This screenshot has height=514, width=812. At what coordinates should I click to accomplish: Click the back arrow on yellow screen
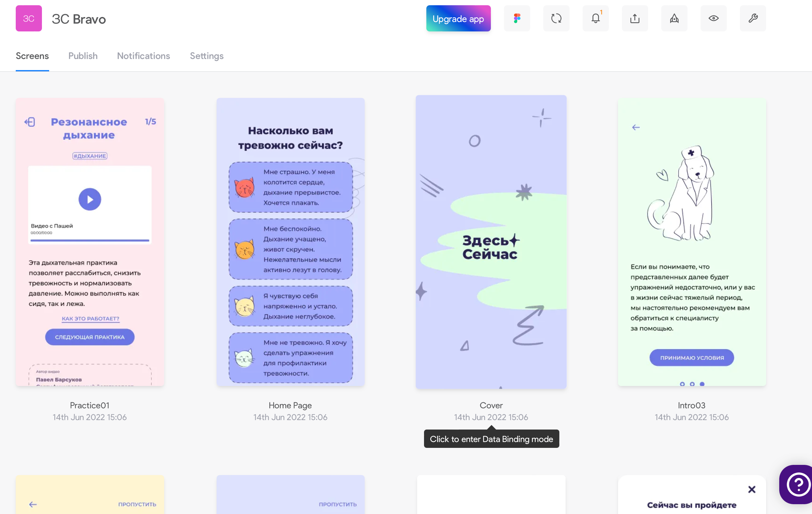coord(33,504)
